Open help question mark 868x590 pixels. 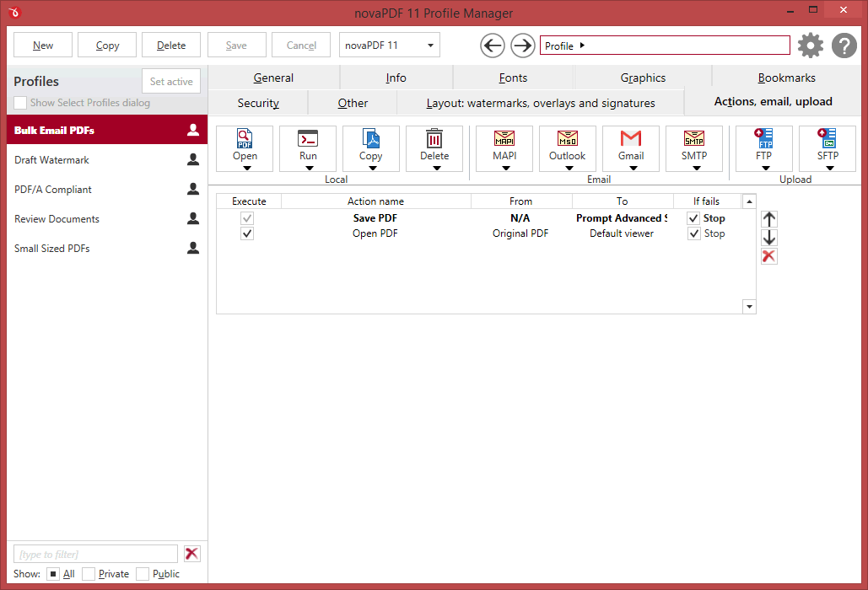(x=844, y=46)
